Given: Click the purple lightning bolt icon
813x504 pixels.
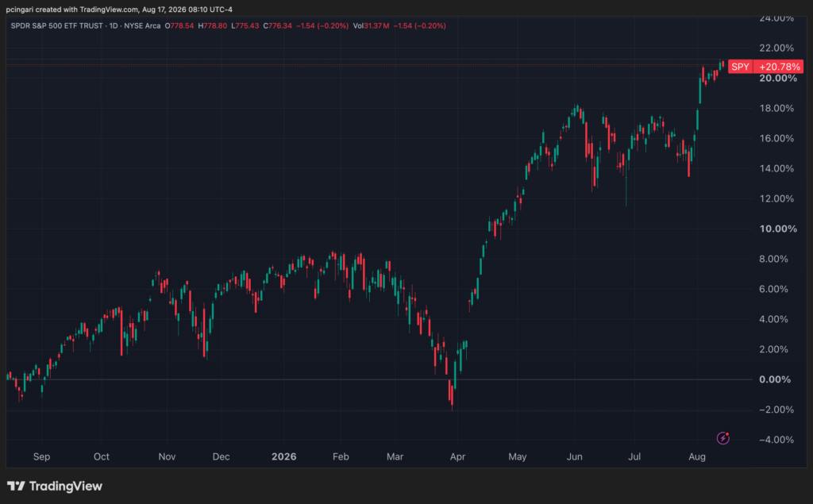Looking at the screenshot, I should click(722, 438).
